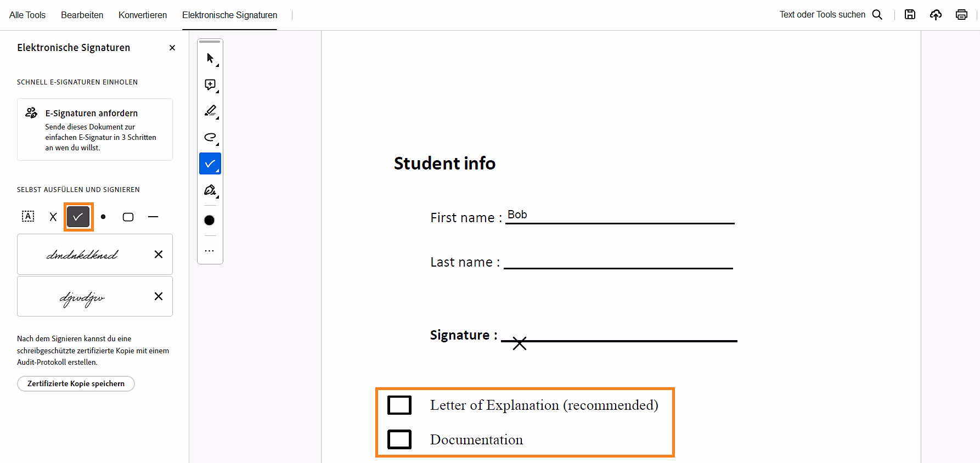Activate the checkmark fill option in sidebar
The width and height of the screenshot is (980, 463).
point(78,217)
